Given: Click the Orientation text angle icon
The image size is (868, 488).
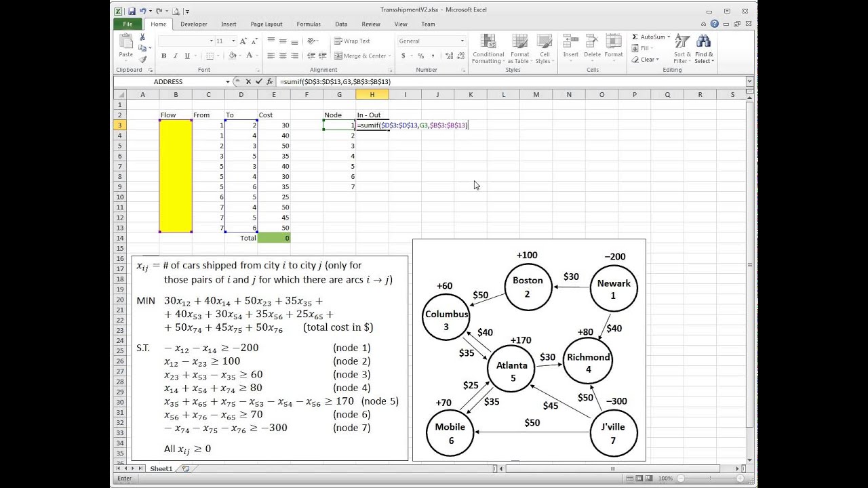Looking at the screenshot, I should 311,41.
